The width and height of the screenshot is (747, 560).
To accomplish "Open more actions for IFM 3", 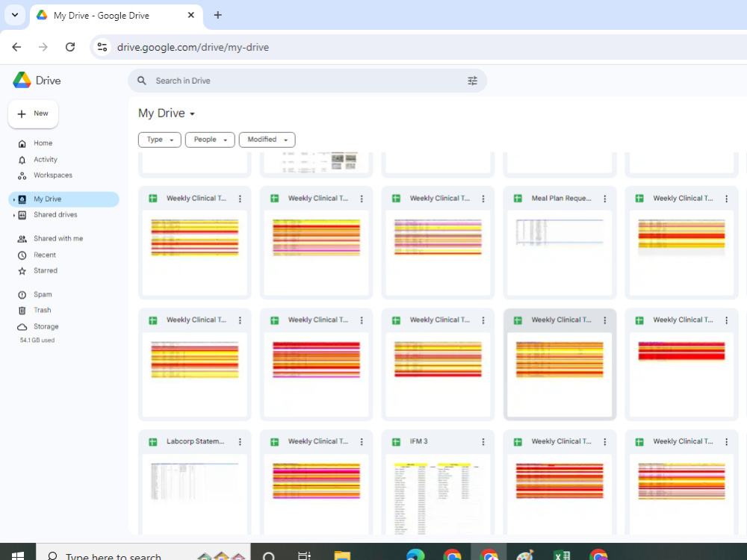I will (x=483, y=442).
